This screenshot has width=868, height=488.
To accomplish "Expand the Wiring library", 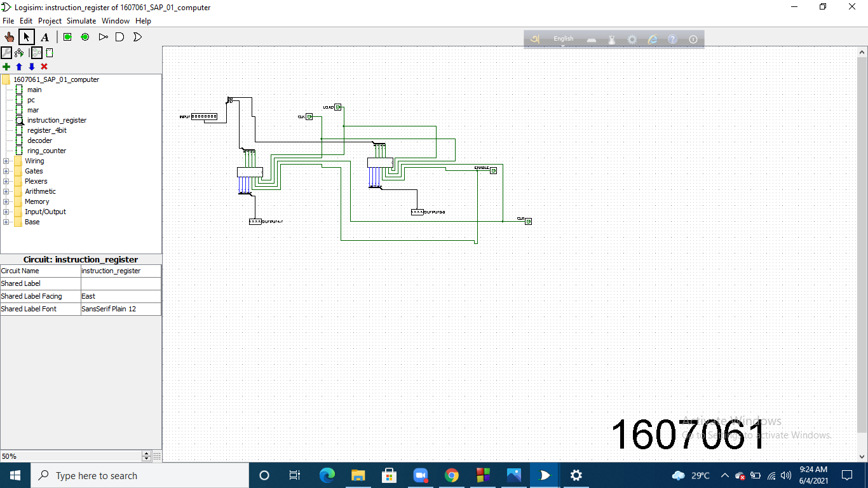I will (5, 161).
